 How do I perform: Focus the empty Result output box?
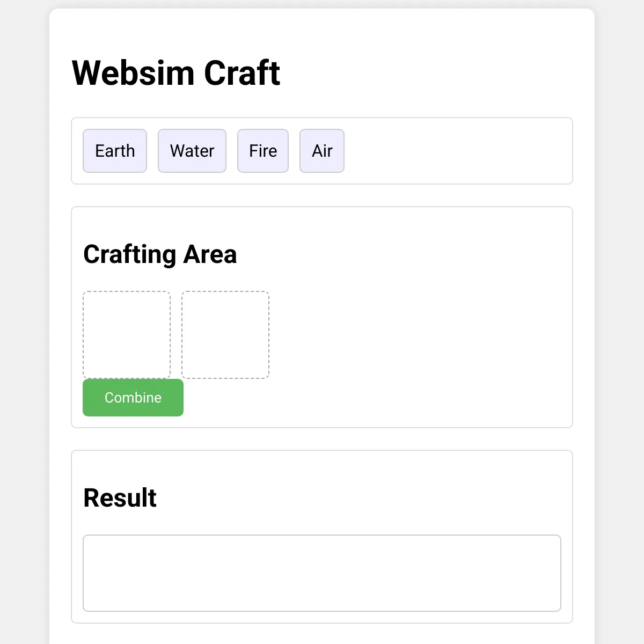(322, 573)
